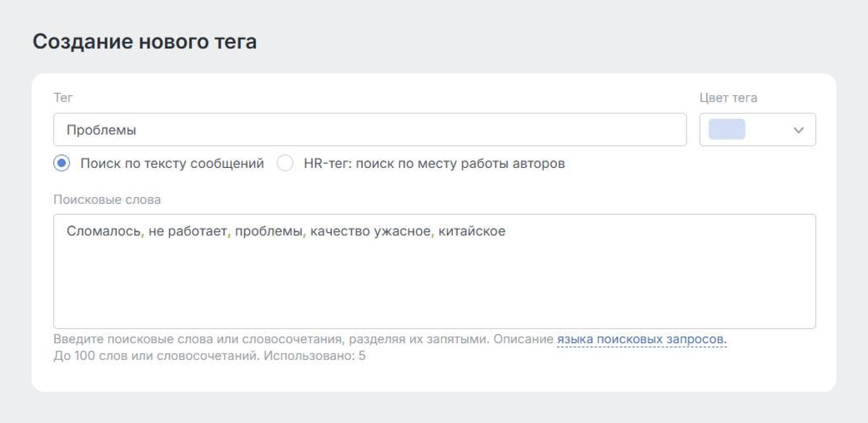Viewport: 868px width, 423px height.
Task: Choose the 'HR-тег: поиск по месту работы авторов' radio option
Action: tap(285, 163)
